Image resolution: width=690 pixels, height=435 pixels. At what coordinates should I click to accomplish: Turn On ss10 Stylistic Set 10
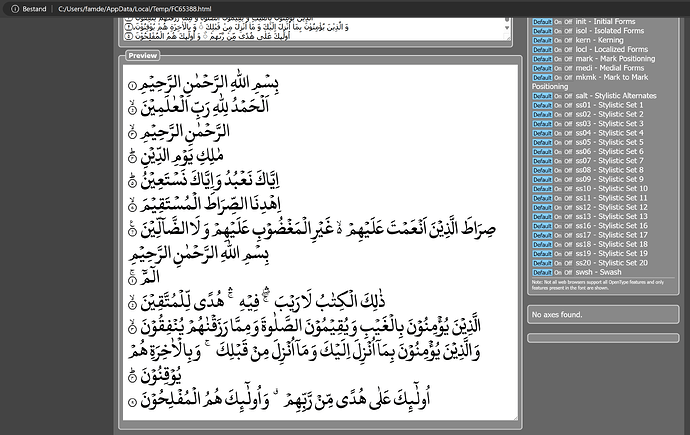(x=558, y=189)
